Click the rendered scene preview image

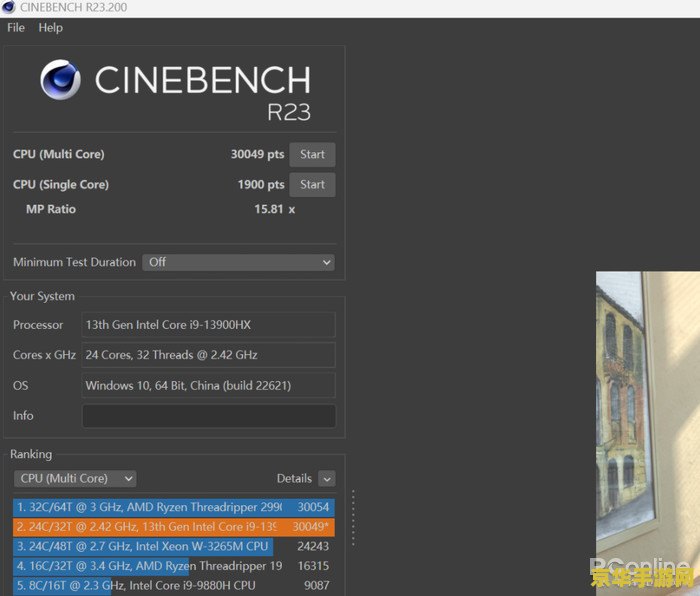click(x=648, y=433)
